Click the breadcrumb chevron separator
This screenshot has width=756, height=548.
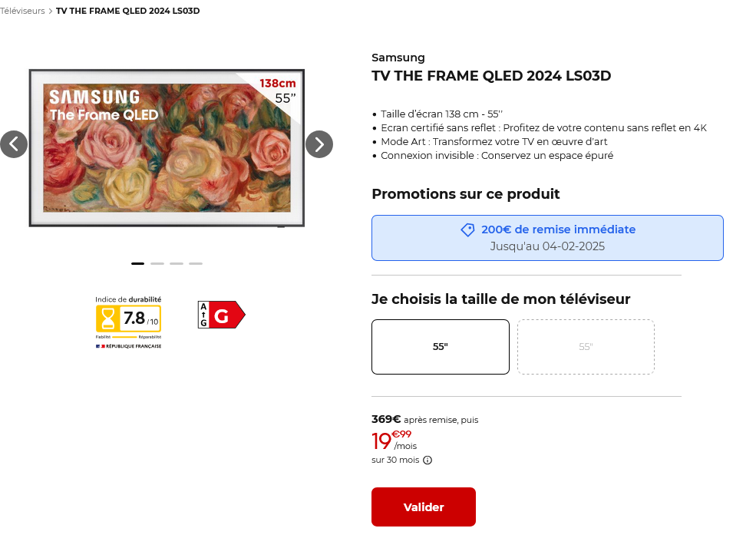pos(50,11)
